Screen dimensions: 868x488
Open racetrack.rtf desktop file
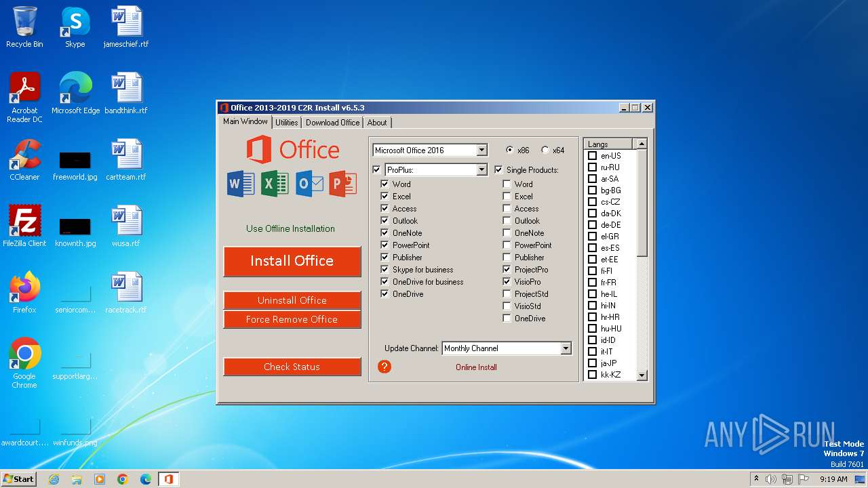tap(126, 293)
